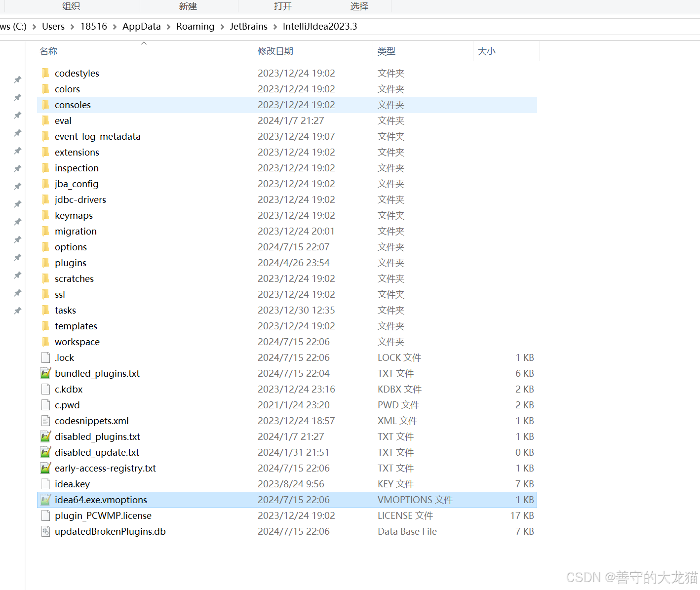This screenshot has width=700, height=590.
Task: Navigate to 18516 in the address bar
Action: [x=94, y=27]
